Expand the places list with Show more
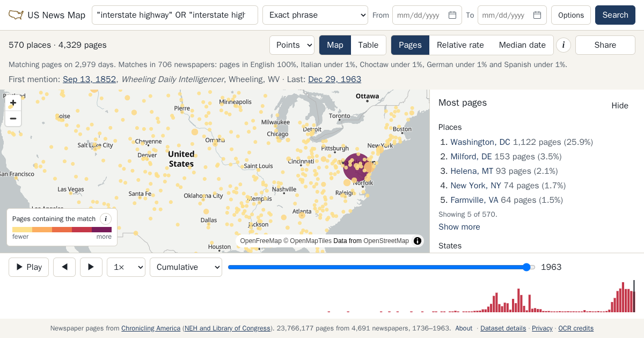Screen dimensions: 644x338 coord(459,227)
